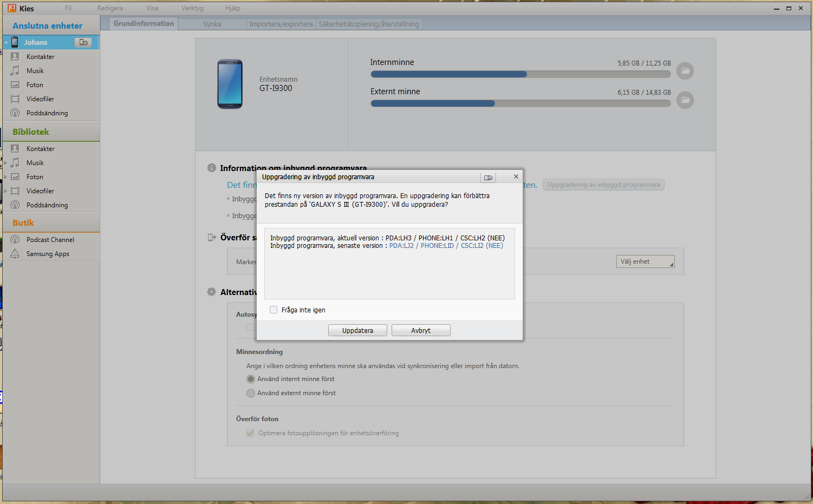The height and width of the screenshot is (504, 813).
Task: Click the Anslutna enheter header
Action: tap(48, 25)
